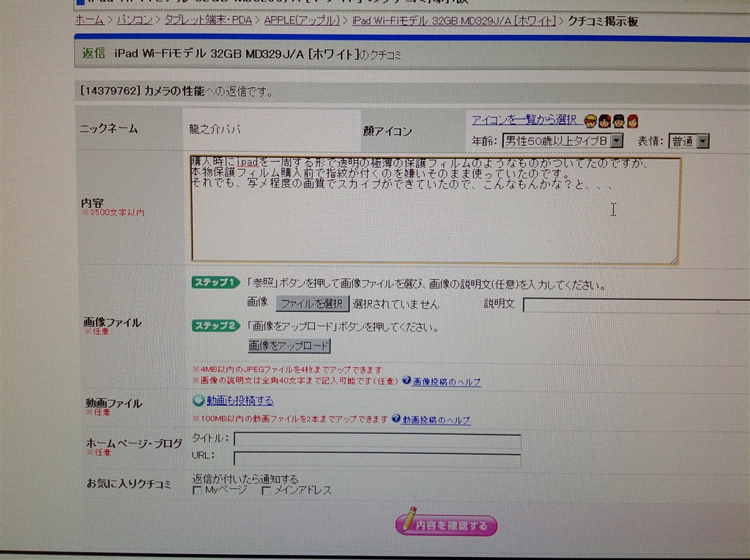
Task: Open 動画も投稿する link
Action: pos(240,400)
